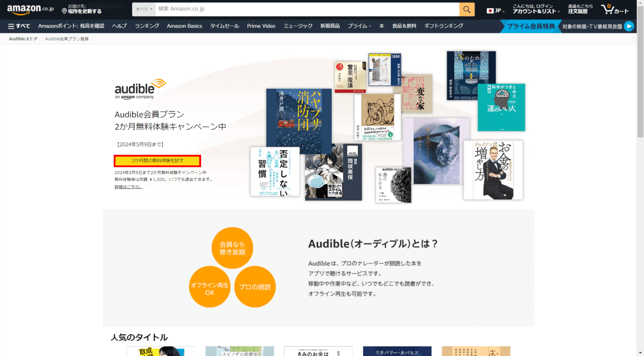Click the Audible(オーディブル)とは? heading

point(373,244)
